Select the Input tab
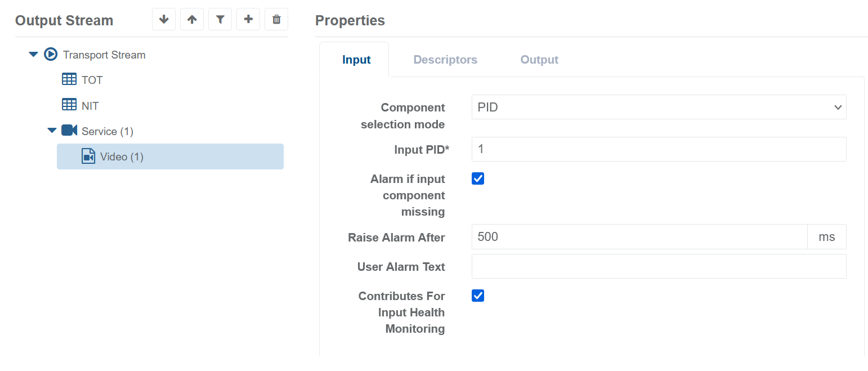The width and height of the screenshot is (868, 371). [x=356, y=60]
